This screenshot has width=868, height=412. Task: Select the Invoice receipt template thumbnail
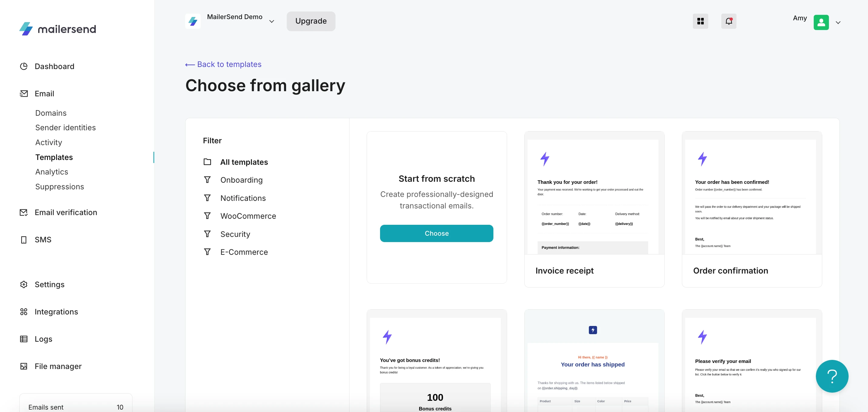coord(594,197)
